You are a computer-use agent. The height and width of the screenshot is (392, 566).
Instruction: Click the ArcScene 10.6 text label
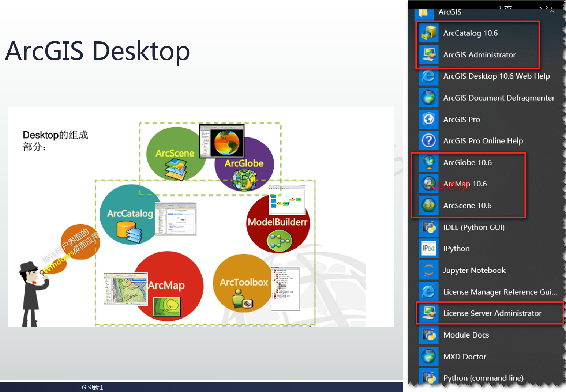tap(467, 206)
